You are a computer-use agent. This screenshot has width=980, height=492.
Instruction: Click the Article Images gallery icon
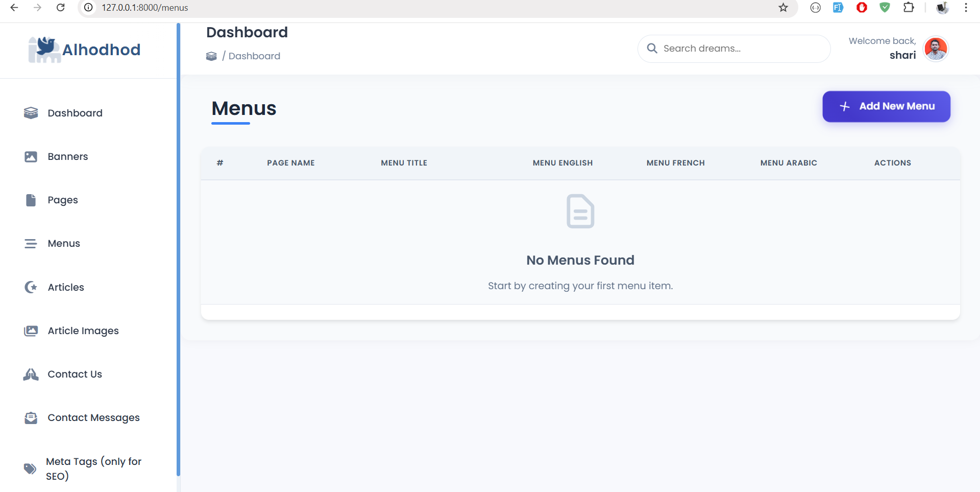coord(31,331)
